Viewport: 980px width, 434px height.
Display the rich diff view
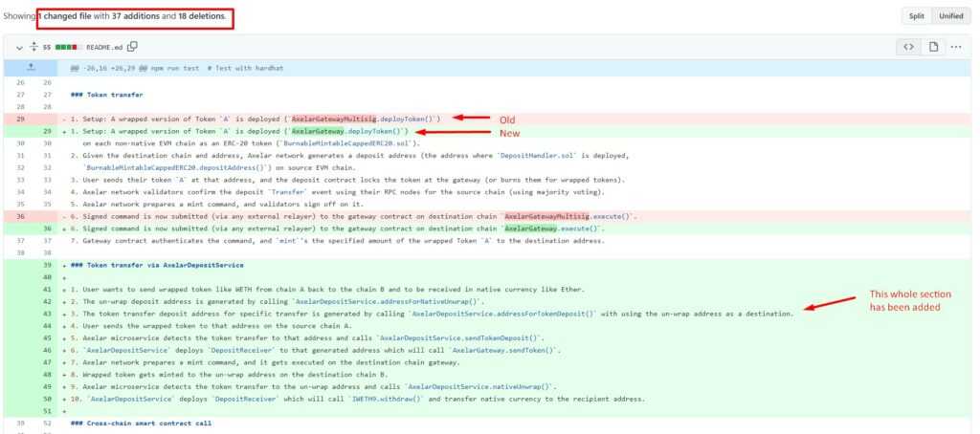tap(932, 47)
